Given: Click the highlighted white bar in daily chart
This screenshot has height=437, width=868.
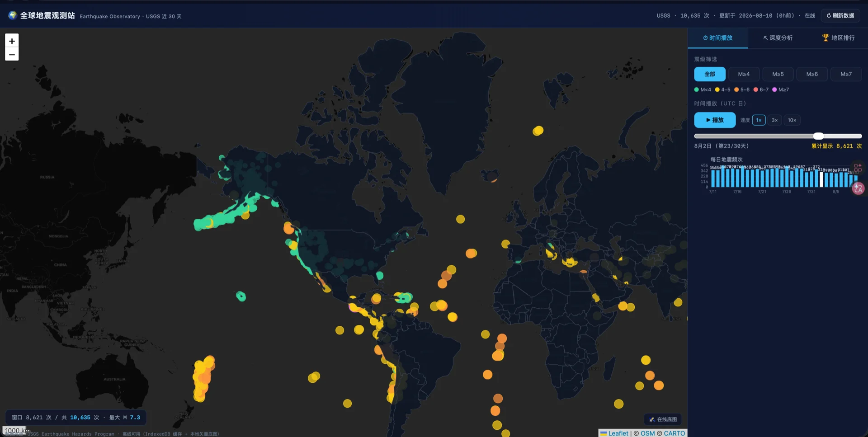Looking at the screenshot, I should pyautogui.click(x=821, y=179).
